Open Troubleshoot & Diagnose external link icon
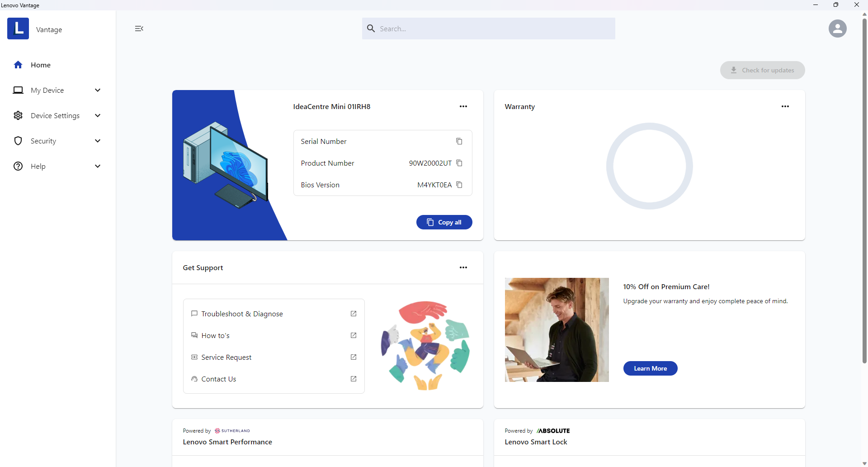 pyautogui.click(x=354, y=314)
